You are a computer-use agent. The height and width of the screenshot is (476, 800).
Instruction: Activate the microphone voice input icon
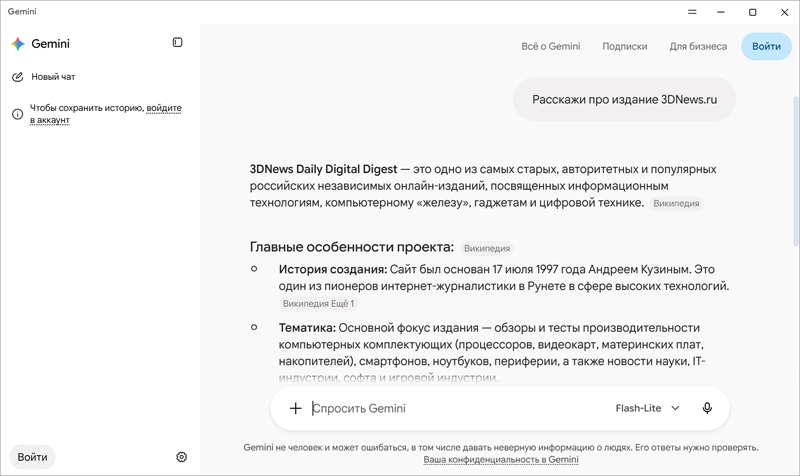click(707, 408)
